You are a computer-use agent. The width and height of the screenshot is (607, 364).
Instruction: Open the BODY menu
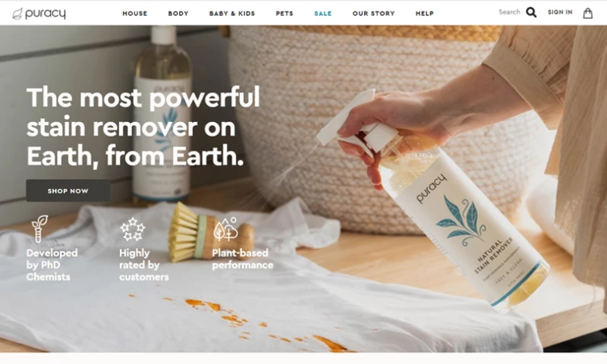(x=178, y=14)
